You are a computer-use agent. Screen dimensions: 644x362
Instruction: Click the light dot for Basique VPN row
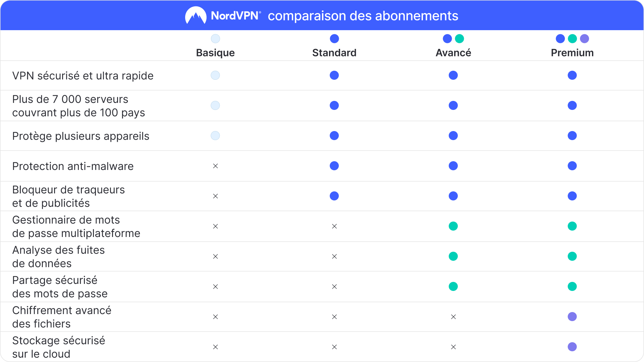[215, 75]
